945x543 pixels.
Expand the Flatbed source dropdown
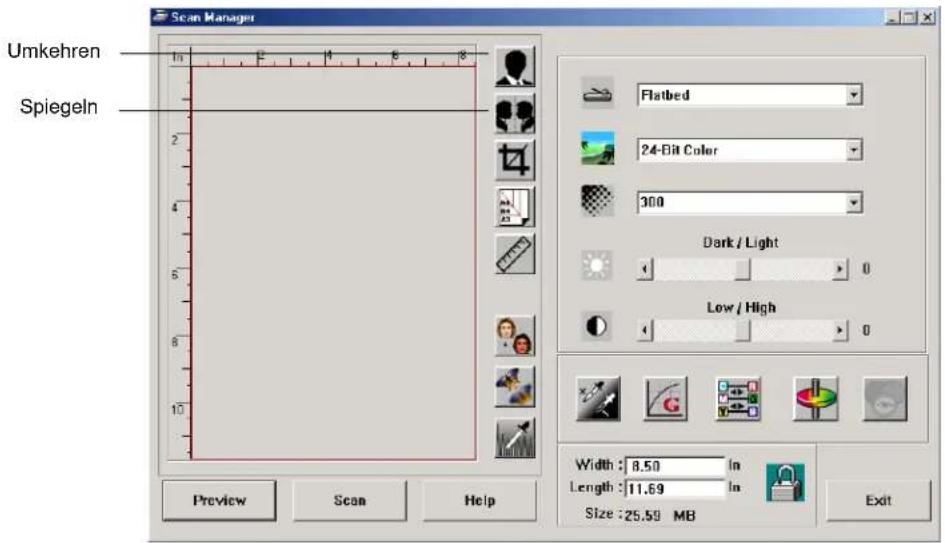[853, 95]
